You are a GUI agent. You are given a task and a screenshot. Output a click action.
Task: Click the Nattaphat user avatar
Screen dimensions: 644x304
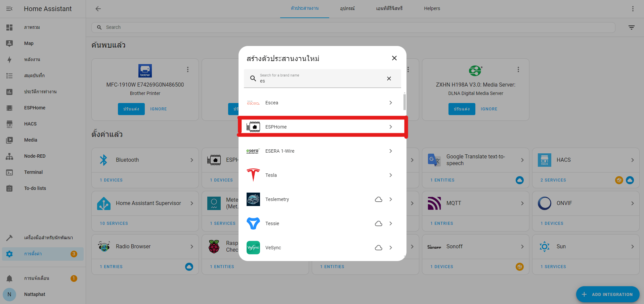tap(9, 294)
